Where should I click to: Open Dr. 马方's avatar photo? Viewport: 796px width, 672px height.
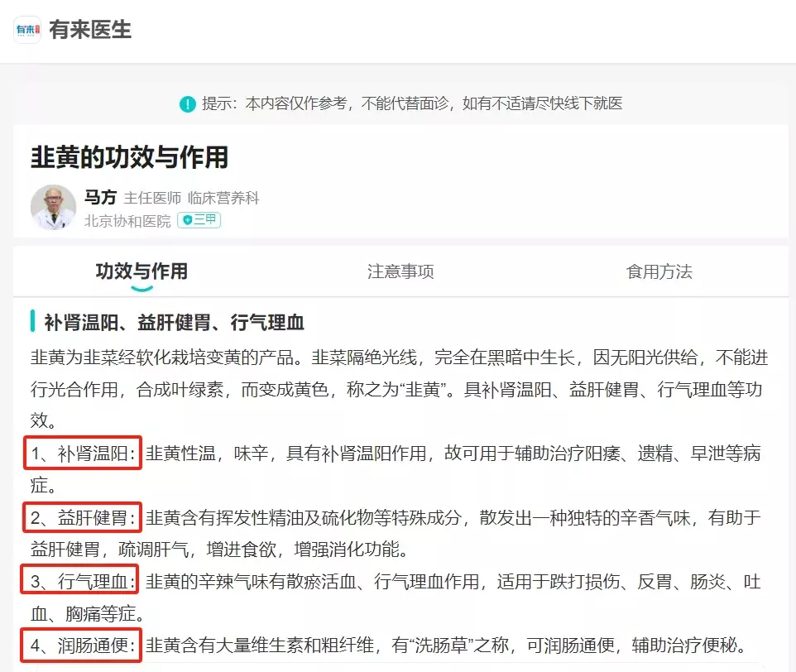pyautogui.click(x=53, y=206)
